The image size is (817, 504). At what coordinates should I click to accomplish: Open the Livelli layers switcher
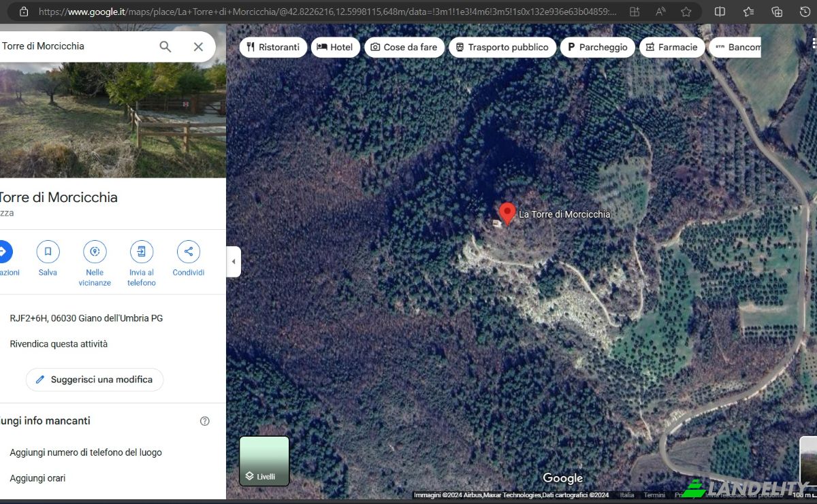(264, 460)
